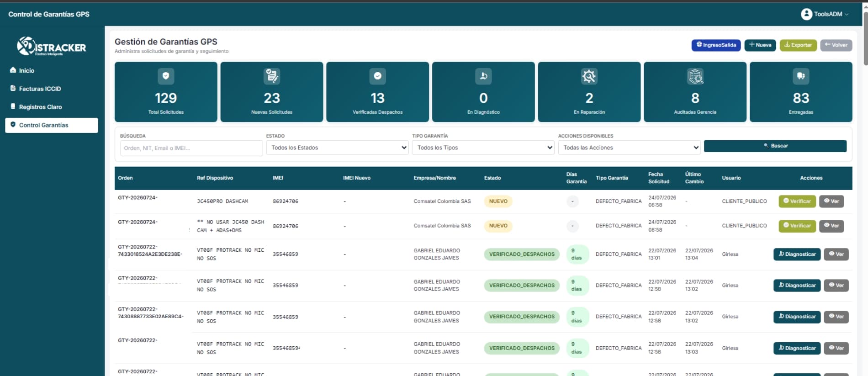The height and width of the screenshot is (376, 868).
Task: Click the Buscar button
Action: coord(775,146)
